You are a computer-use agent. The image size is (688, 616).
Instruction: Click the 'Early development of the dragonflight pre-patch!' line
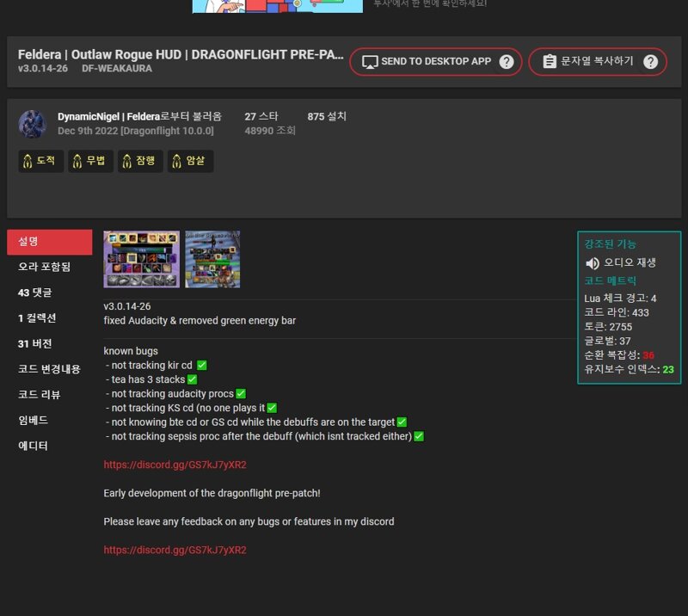click(212, 494)
